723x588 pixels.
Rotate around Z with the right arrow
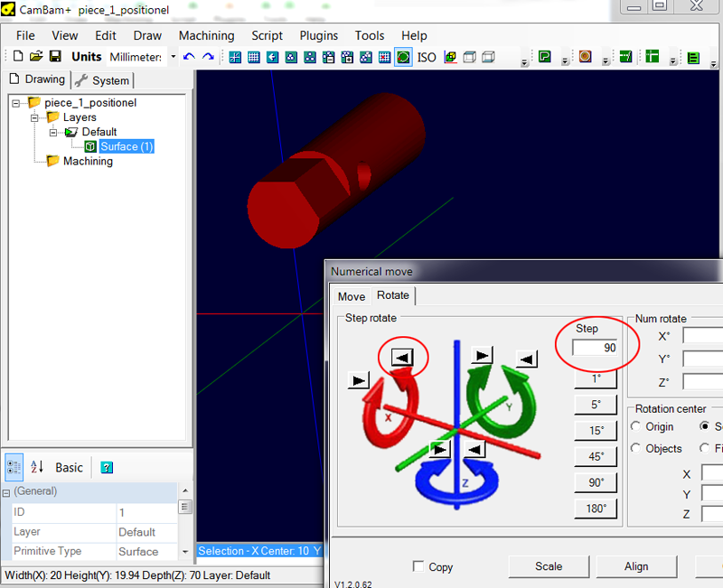[x=439, y=449]
